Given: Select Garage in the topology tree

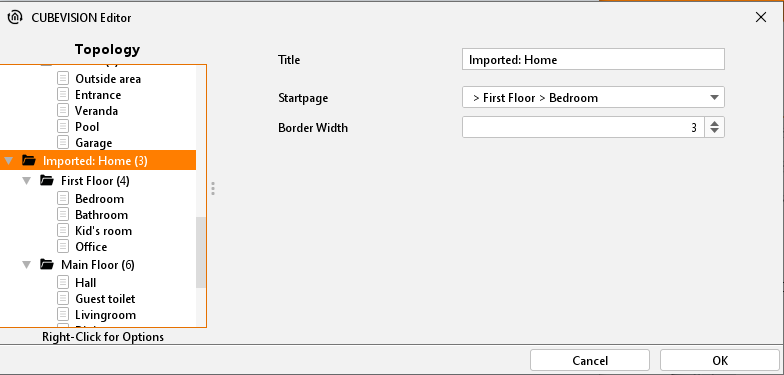Looking at the screenshot, I should click(94, 143).
